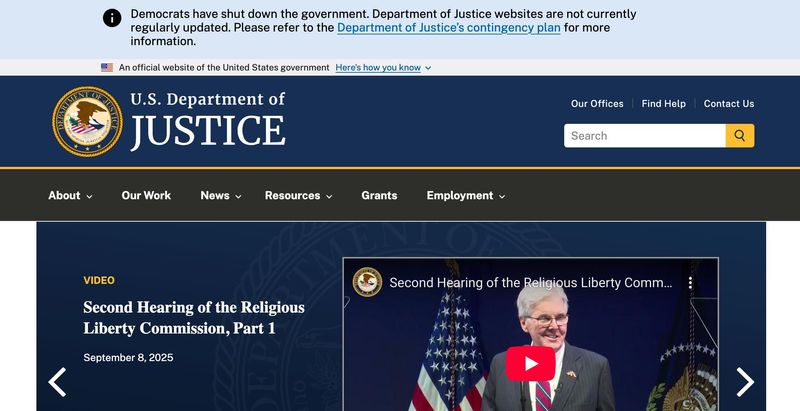
Task: Open the Employment dropdown menu
Action: coord(466,195)
